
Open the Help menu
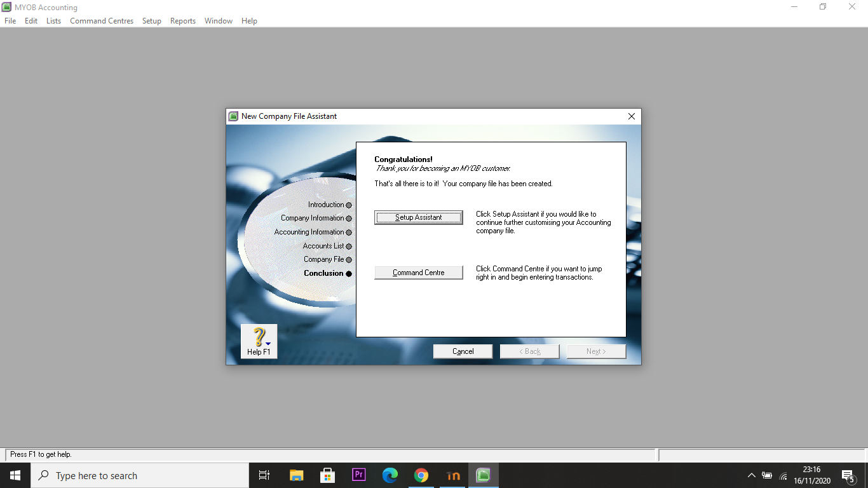[249, 21]
